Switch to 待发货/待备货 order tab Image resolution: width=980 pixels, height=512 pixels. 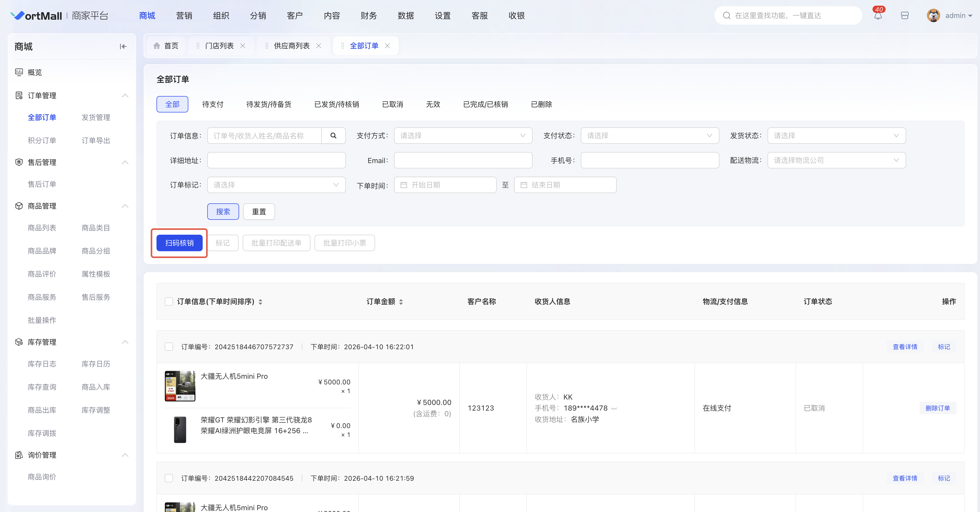[x=269, y=104]
